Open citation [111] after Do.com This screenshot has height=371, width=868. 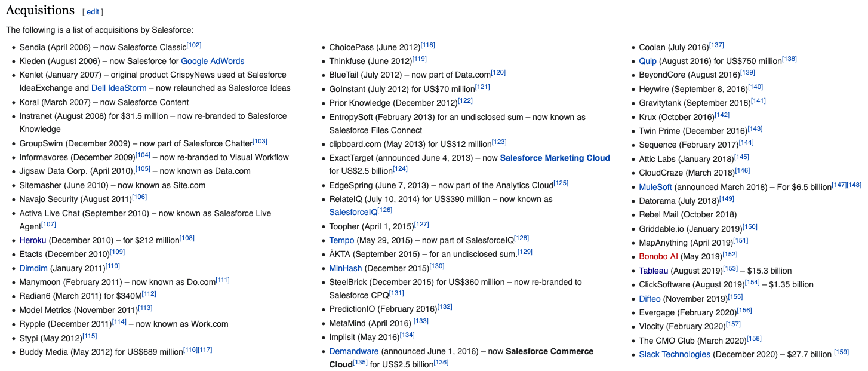[x=223, y=280]
